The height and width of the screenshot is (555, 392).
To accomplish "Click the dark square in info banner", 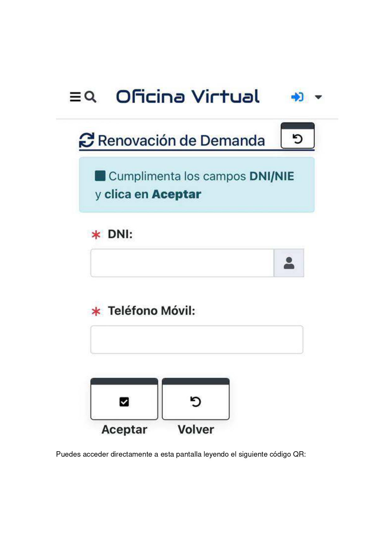I will (100, 176).
